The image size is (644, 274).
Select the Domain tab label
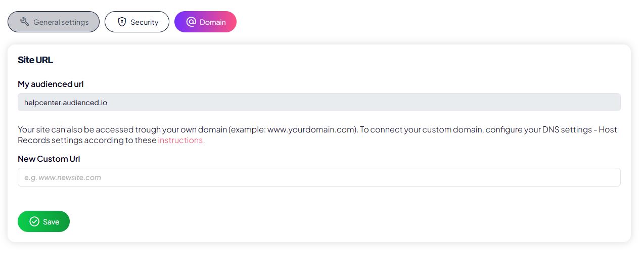click(x=212, y=22)
